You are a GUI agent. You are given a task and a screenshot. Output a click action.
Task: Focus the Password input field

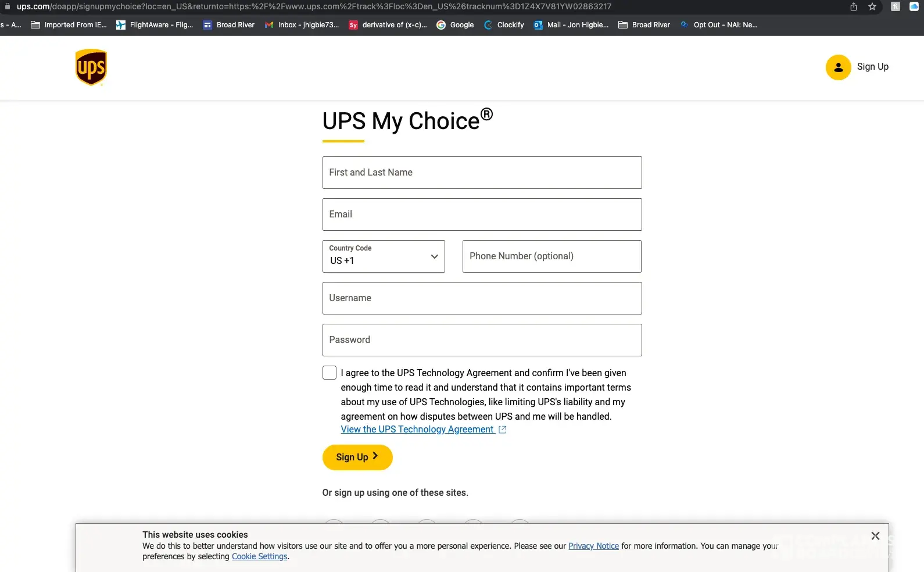(x=482, y=340)
